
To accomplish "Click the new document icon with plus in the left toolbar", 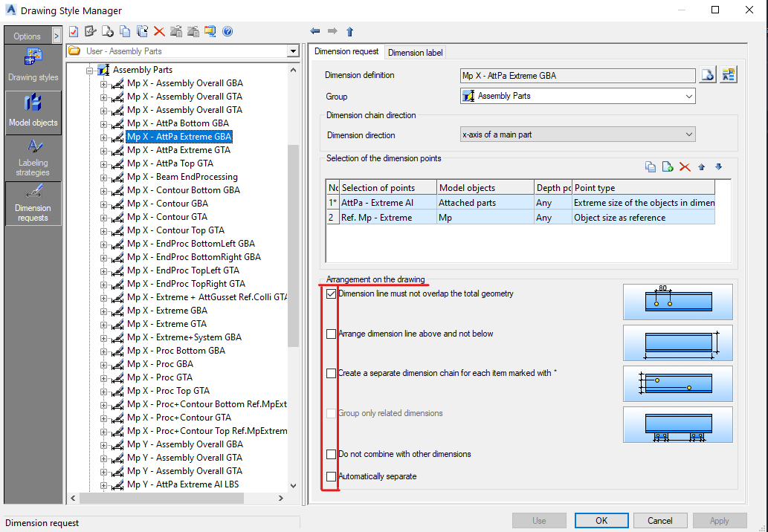I will click(x=108, y=32).
